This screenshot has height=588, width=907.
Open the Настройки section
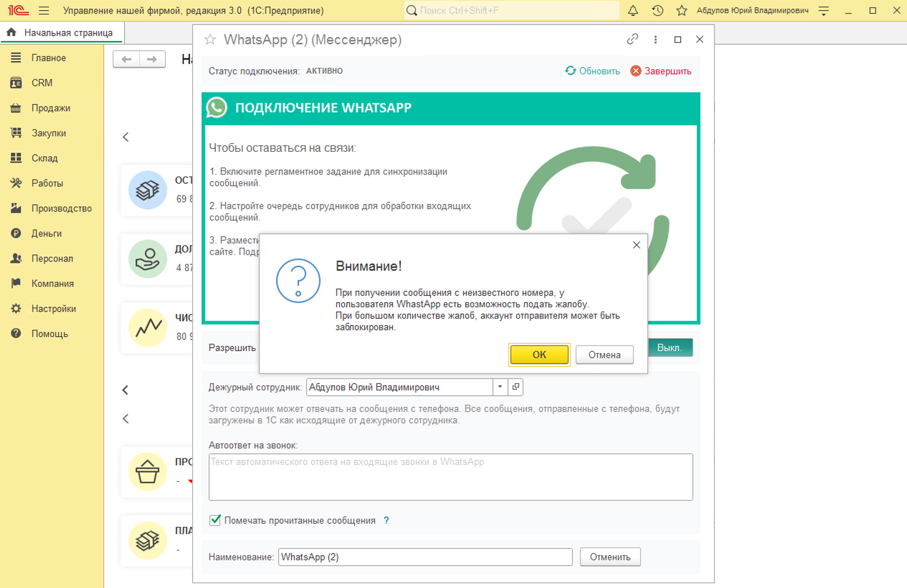coord(53,308)
